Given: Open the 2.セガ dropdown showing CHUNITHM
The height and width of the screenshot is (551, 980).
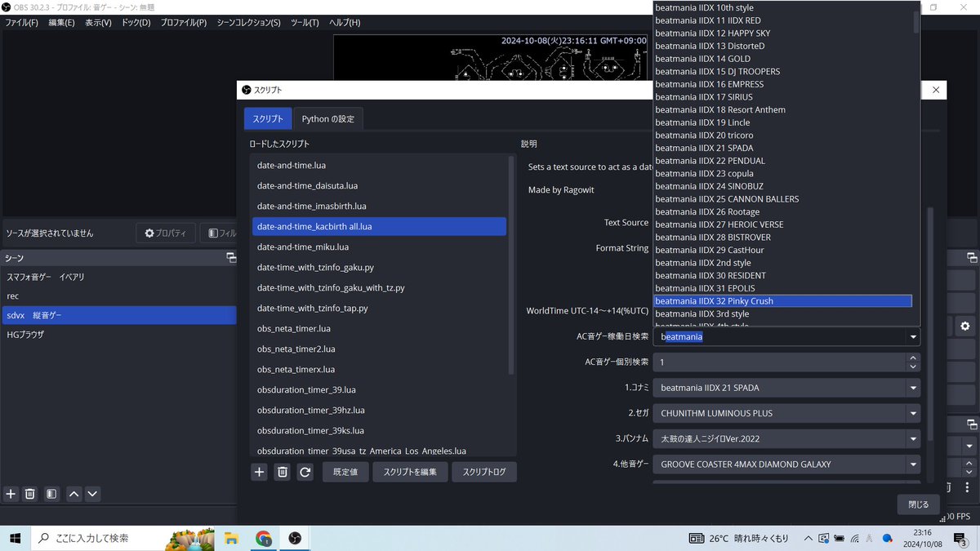Looking at the screenshot, I should [x=786, y=413].
